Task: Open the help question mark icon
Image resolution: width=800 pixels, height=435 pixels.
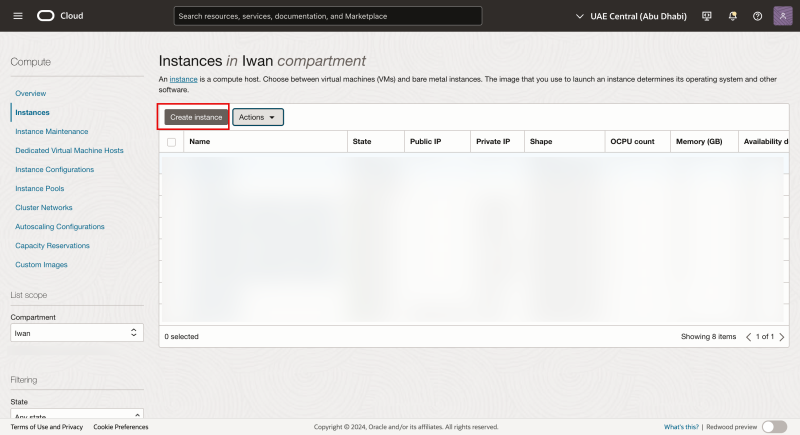Action: (x=757, y=16)
